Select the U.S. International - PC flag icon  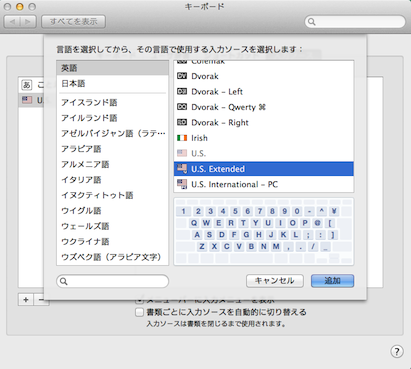[x=182, y=184]
